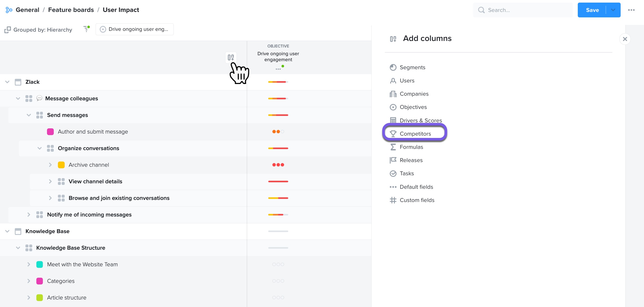Click the three-dot more options icon beside Save

tap(631, 10)
